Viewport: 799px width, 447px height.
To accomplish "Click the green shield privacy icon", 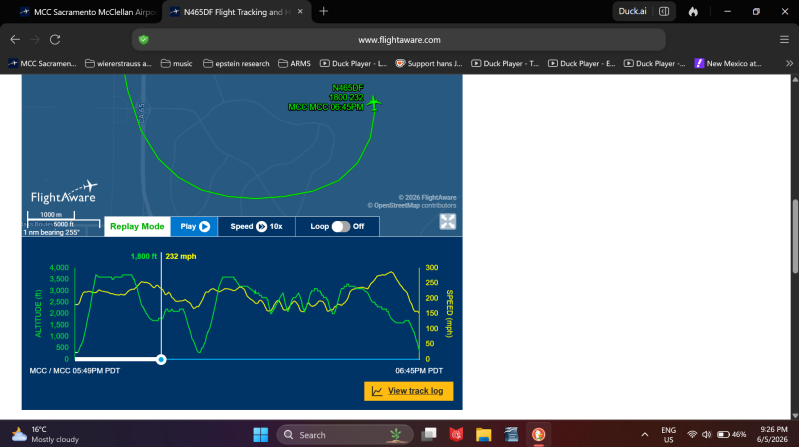I will point(144,40).
